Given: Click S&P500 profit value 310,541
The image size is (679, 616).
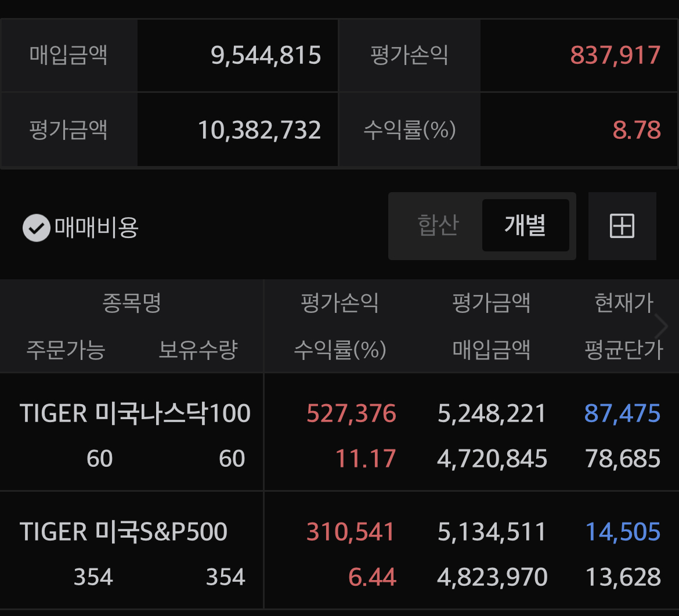Looking at the screenshot, I should 351,532.
